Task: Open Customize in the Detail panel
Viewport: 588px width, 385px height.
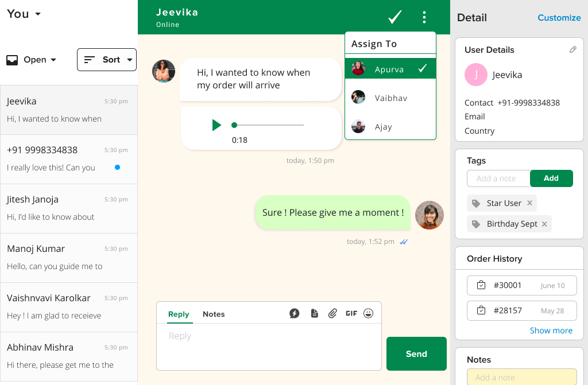Action: point(559,18)
